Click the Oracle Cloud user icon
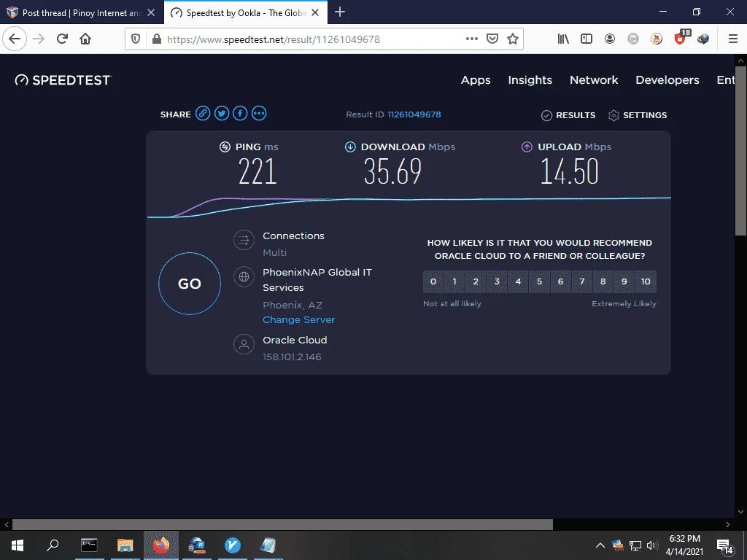The height and width of the screenshot is (560, 747). (244, 344)
